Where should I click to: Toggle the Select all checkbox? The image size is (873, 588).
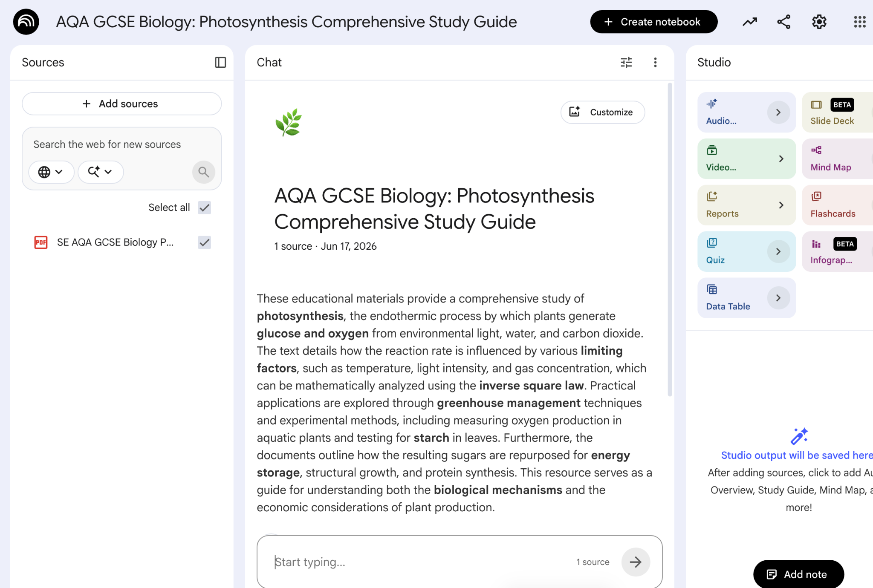[205, 208]
